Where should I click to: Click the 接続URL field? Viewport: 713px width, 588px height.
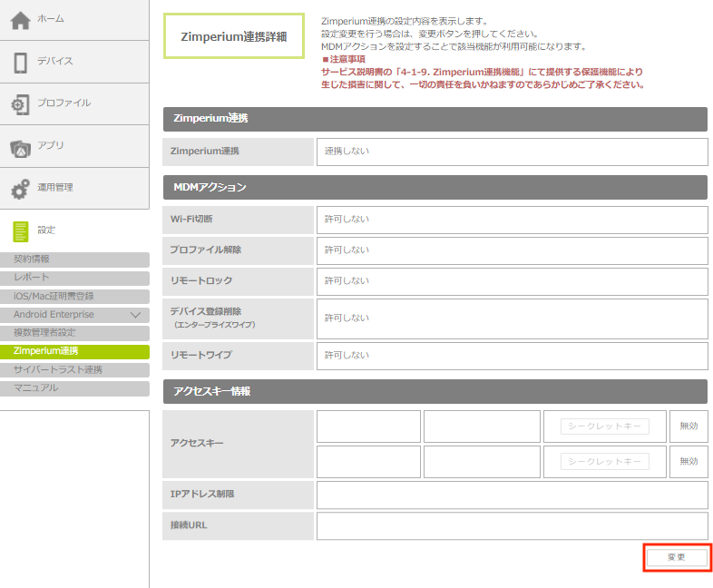pyautogui.click(x=512, y=526)
